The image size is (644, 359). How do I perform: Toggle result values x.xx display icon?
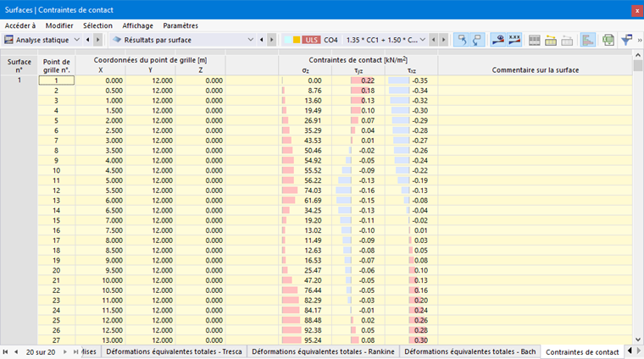[514, 40]
